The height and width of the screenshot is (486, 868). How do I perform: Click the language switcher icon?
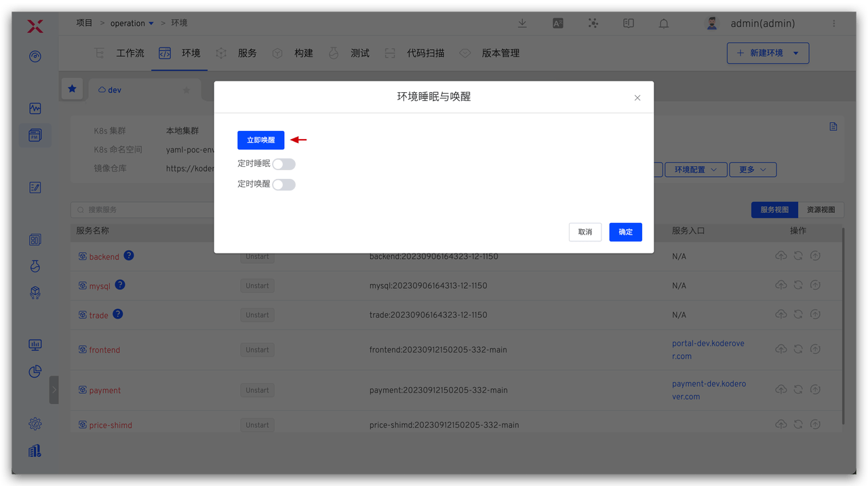[x=557, y=23]
